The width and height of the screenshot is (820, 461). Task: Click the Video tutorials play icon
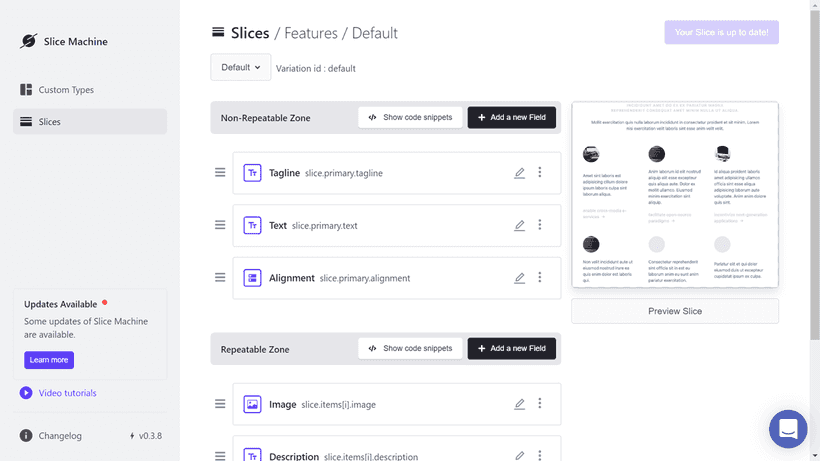click(26, 393)
